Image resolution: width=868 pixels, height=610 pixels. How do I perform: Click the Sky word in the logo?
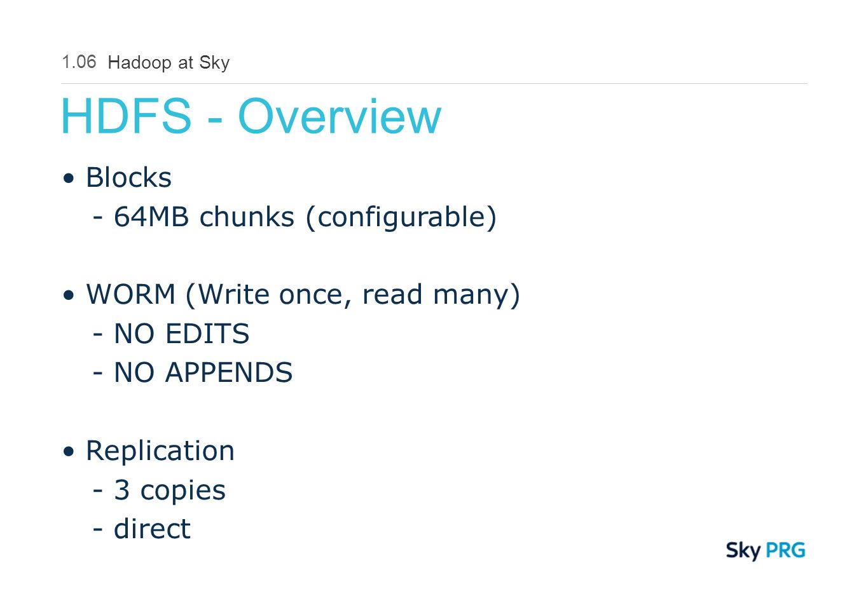tap(743, 551)
